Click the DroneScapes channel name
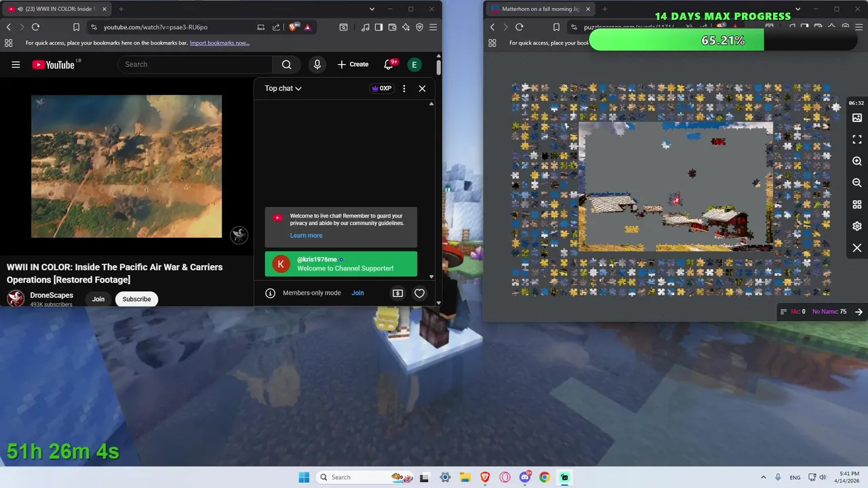Viewport: 868px width, 488px height. tap(52, 296)
